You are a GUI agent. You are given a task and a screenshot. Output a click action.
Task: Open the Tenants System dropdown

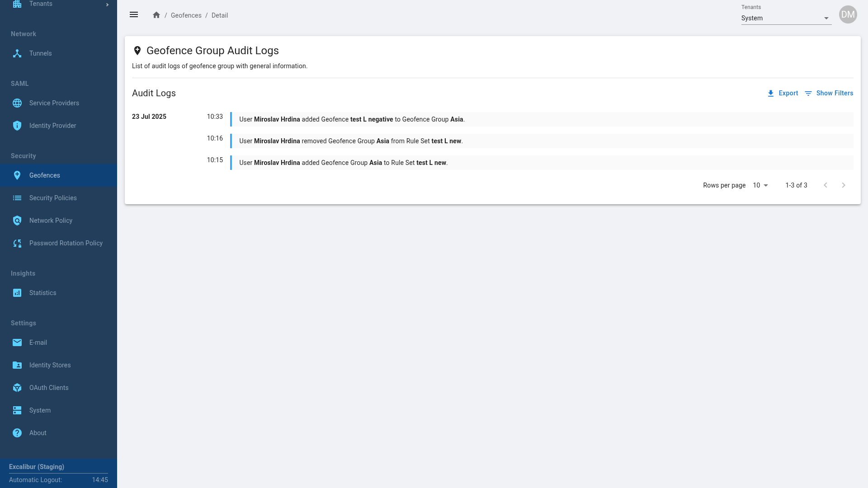pos(786,18)
